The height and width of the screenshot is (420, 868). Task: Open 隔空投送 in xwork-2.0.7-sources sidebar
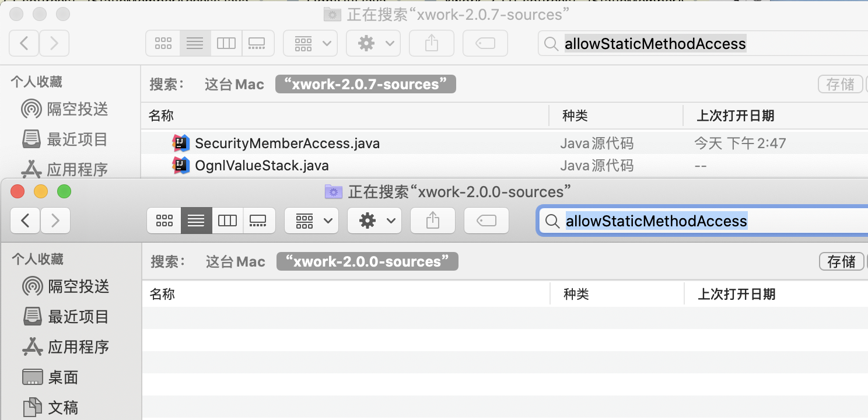pyautogui.click(x=64, y=109)
